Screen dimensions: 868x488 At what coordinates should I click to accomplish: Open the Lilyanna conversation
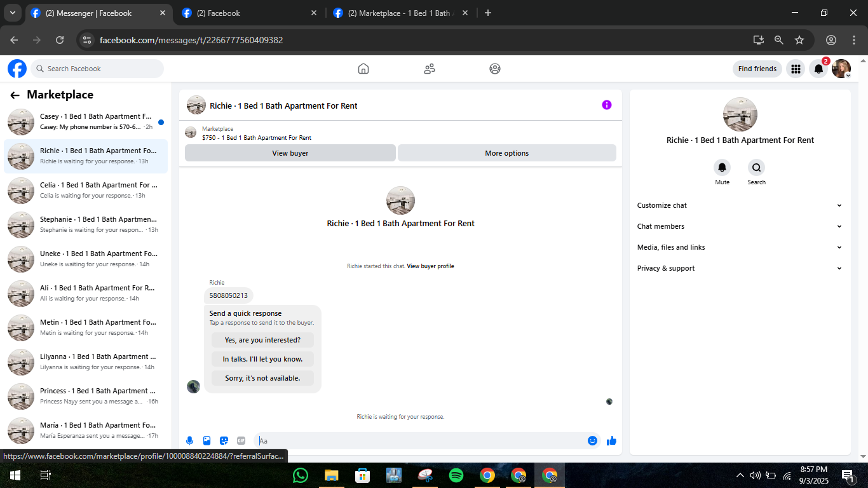86,362
